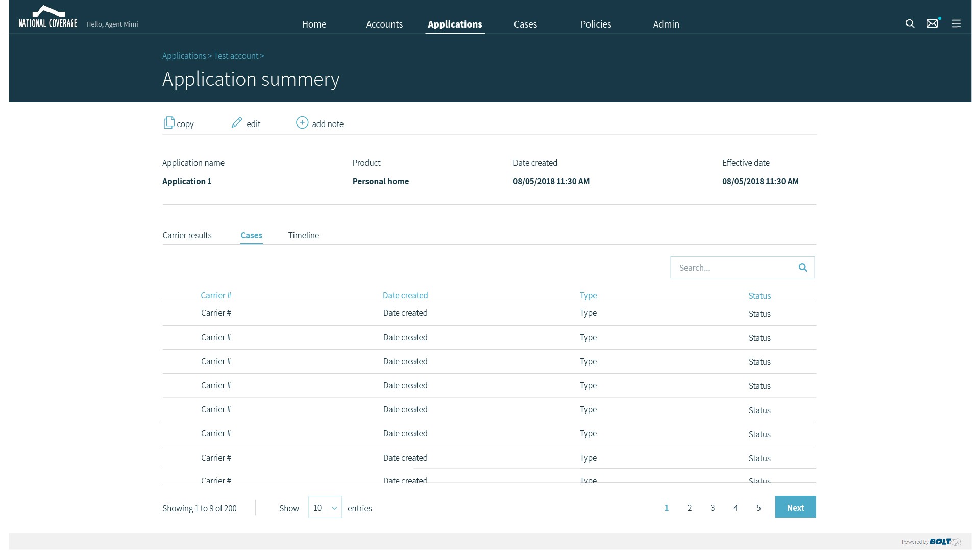Click the copy application icon
The image size is (980, 551).
(169, 123)
